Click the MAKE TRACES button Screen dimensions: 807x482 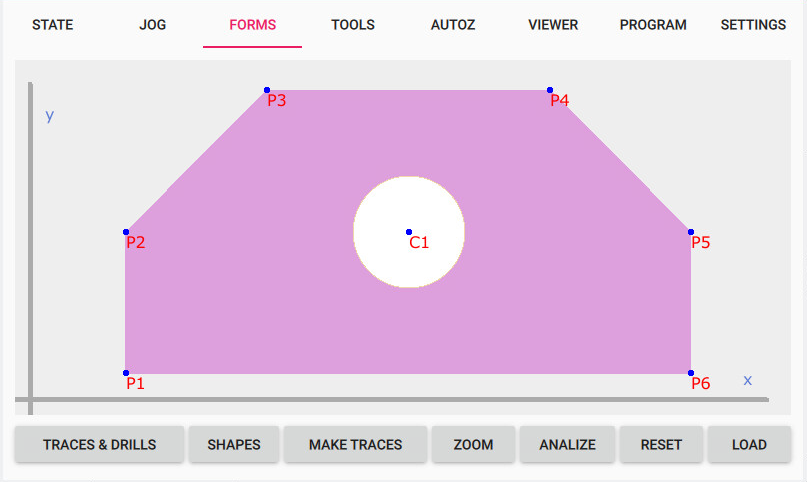click(x=355, y=445)
